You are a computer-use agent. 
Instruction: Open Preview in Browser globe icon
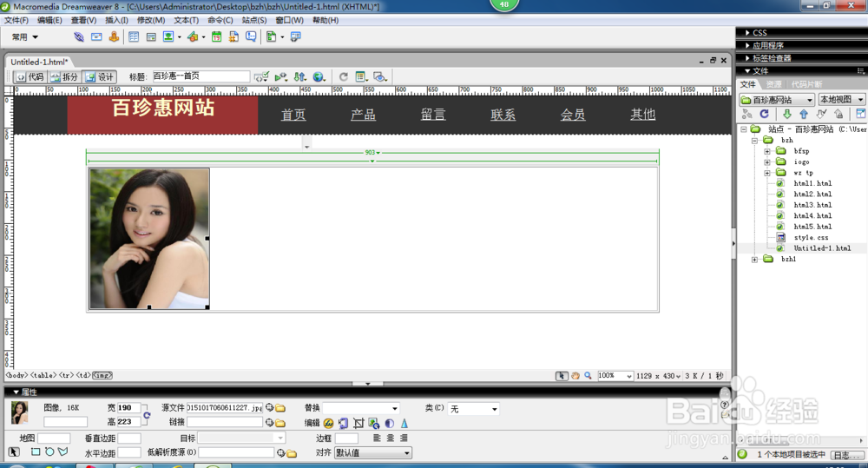pyautogui.click(x=319, y=77)
